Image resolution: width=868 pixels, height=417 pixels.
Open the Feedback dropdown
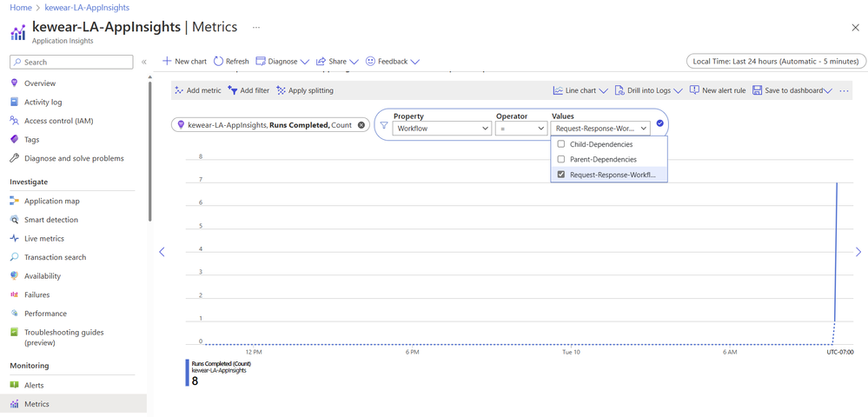393,62
